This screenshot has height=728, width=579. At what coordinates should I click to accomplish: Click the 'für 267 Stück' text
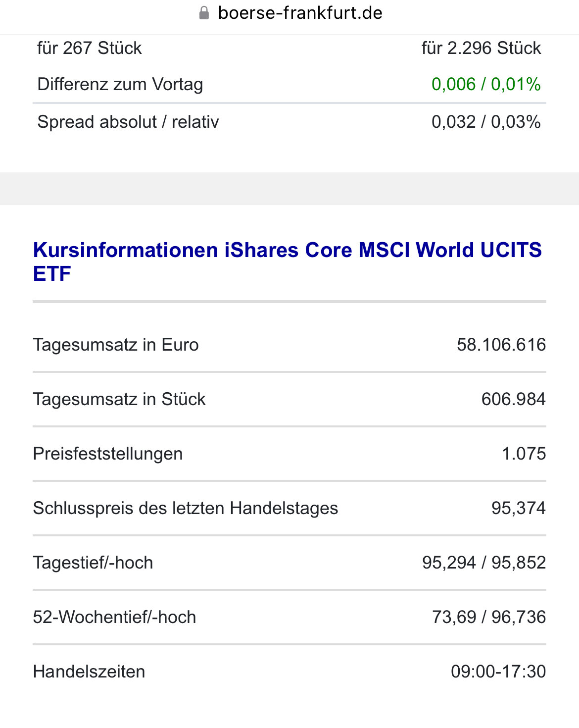90,48
